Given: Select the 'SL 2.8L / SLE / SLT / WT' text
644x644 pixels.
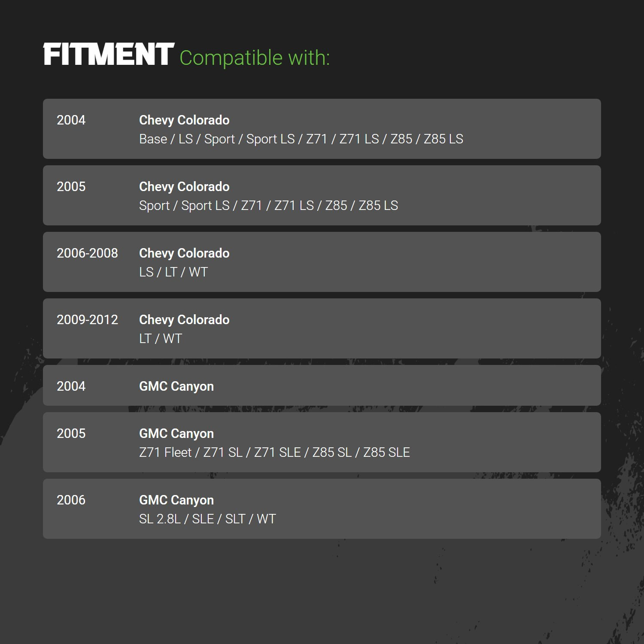Looking at the screenshot, I should click(207, 519).
